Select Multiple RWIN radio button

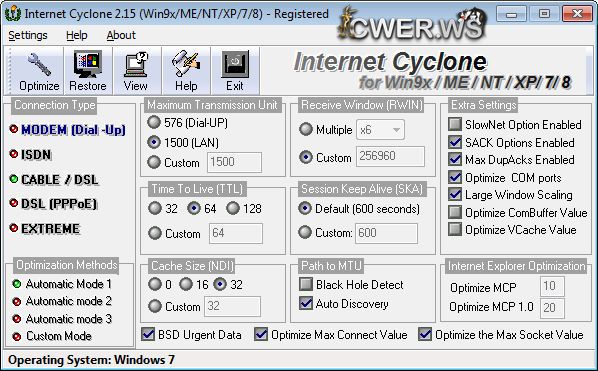(x=306, y=129)
